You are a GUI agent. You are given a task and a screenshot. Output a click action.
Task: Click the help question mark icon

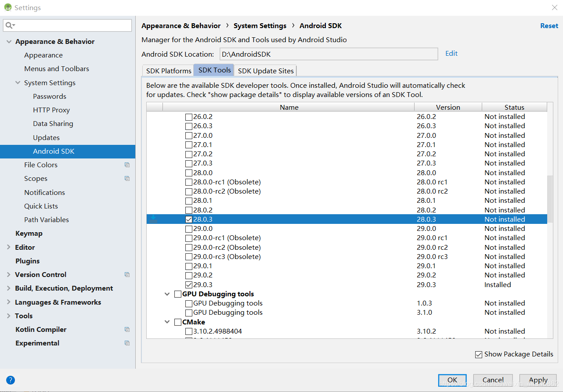[x=11, y=380]
